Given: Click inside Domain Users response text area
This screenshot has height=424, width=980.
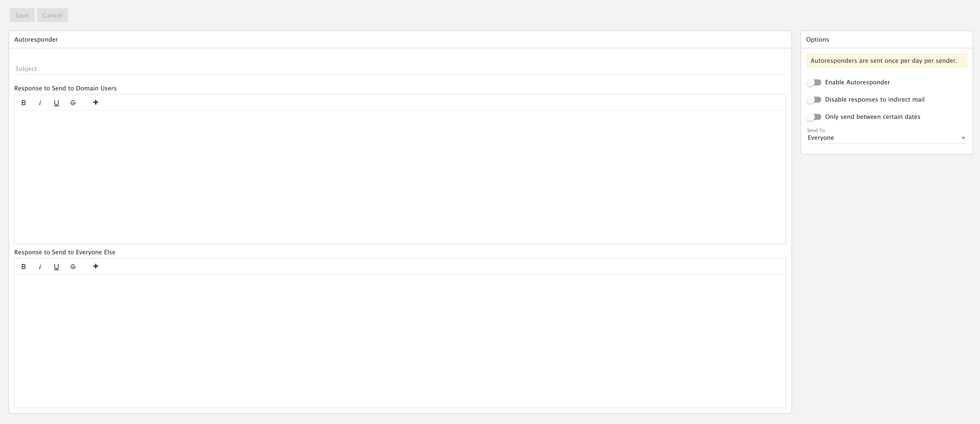Looking at the screenshot, I should pyautogui.click(x=399, y=177).
